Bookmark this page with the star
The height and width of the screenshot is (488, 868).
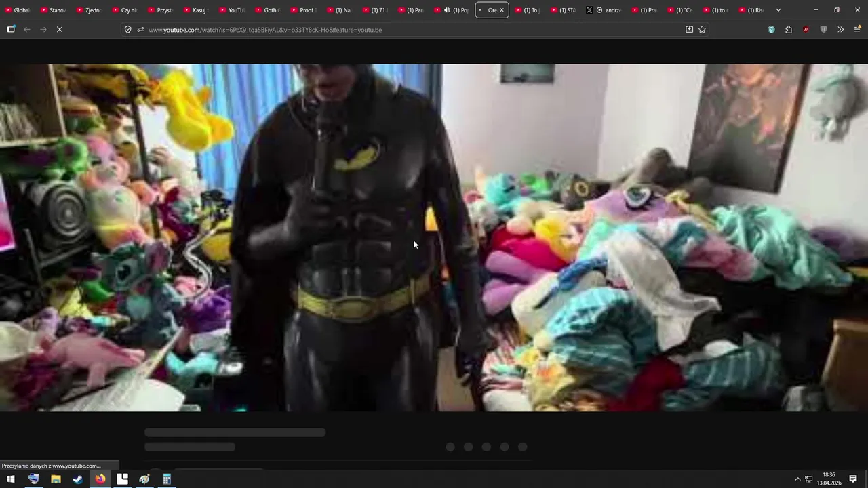702,30
